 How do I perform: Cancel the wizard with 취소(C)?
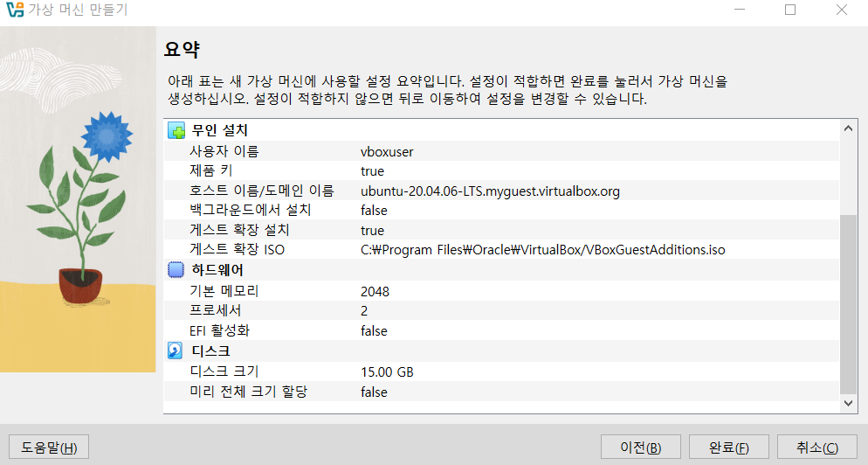coord(817,447)
